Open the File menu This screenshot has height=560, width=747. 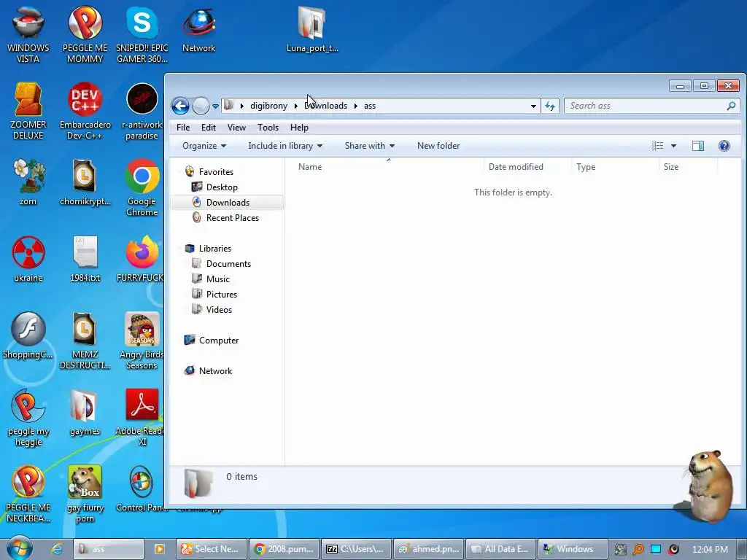pyautogui.click(x=183, y=128)
